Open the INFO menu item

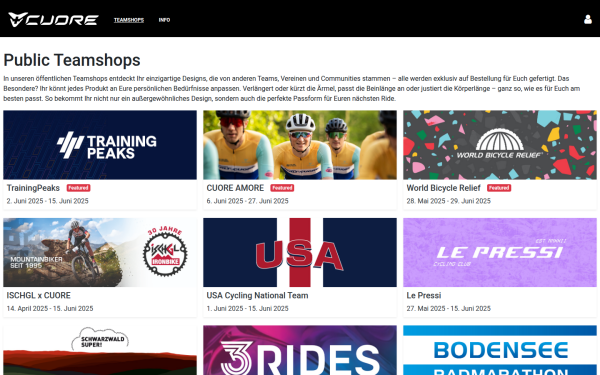pyautogui.click(x=164, y=20)
